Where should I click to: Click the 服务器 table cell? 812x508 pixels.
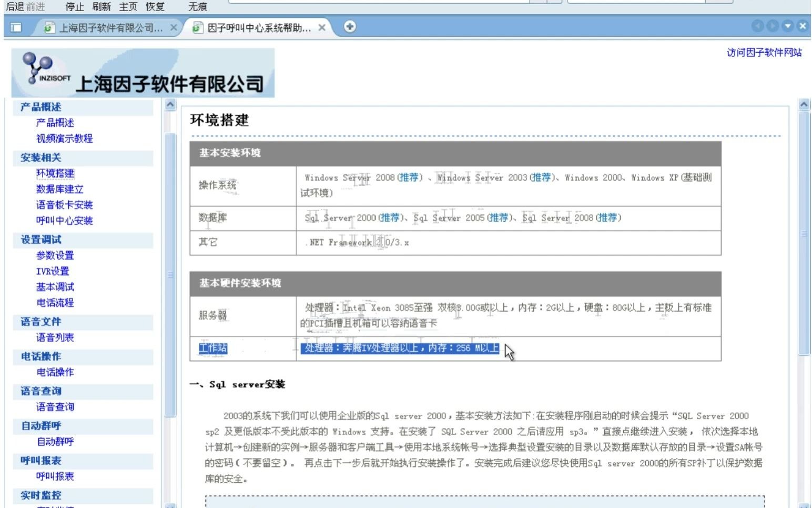(x=243, y=316)
